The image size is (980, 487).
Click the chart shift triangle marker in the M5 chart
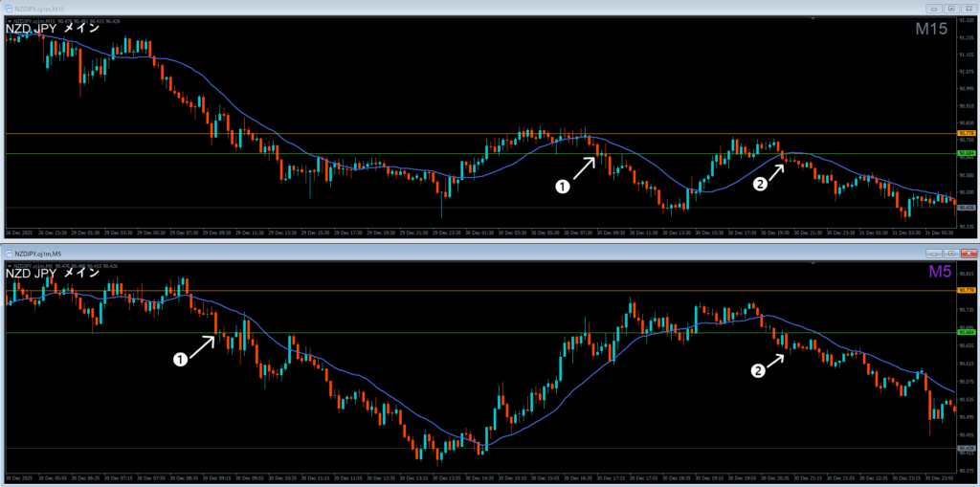pos(813,263)
